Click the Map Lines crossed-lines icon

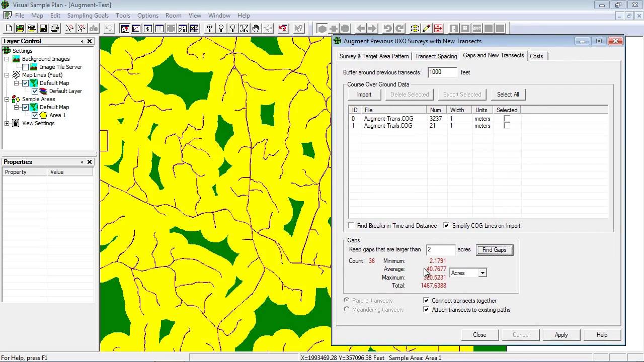(x=16, y=75)
